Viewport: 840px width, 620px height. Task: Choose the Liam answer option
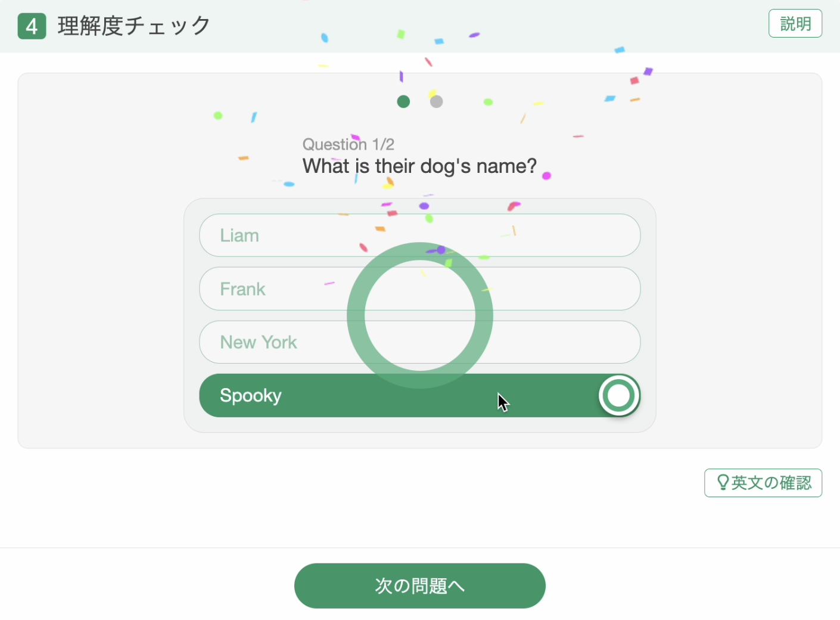tap(420, 235)
